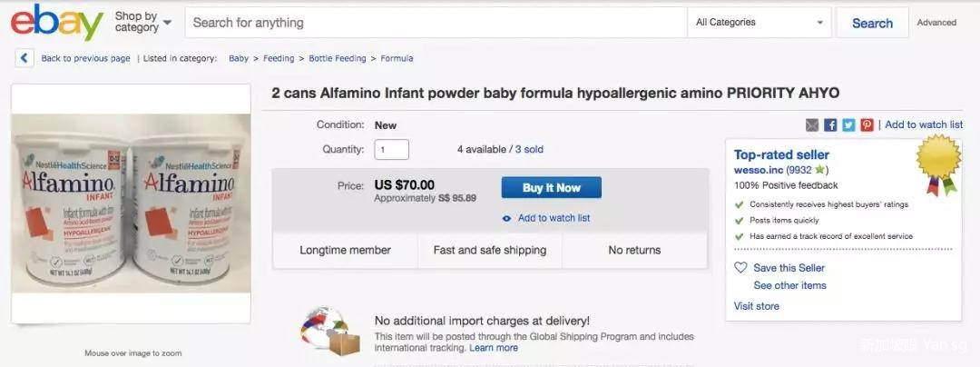Share listing on Facebook
This screenshot has height=367, width=980.
click(x=830, y=125)
